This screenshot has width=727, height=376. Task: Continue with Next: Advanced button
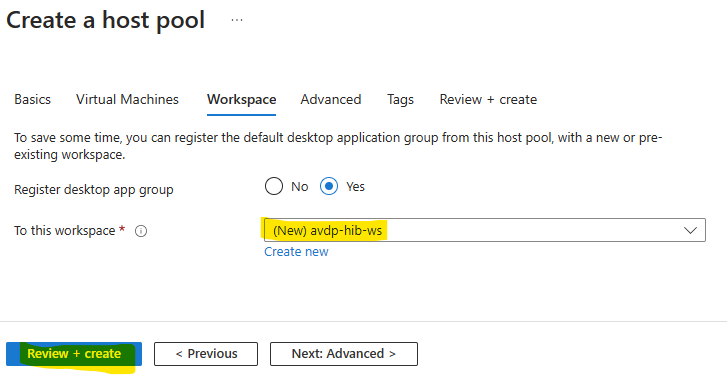[x=344, y=354]
